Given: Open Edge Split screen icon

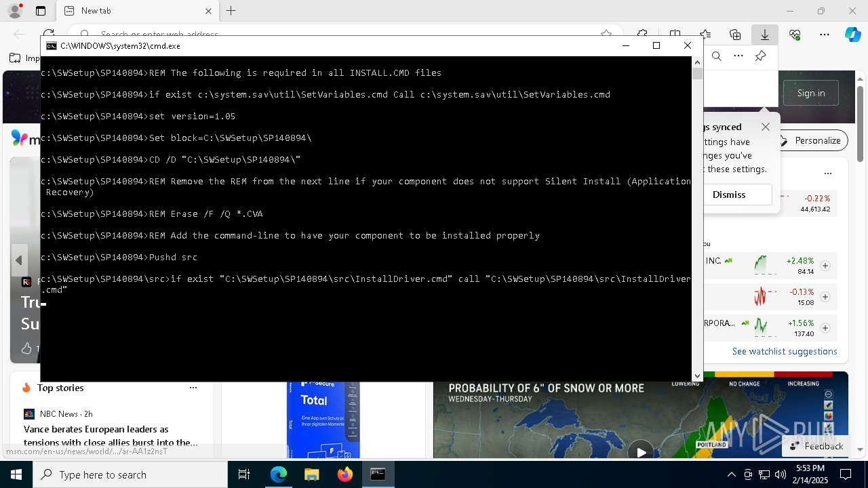Looking at the screenshot, I should click(x=675, y=34).
